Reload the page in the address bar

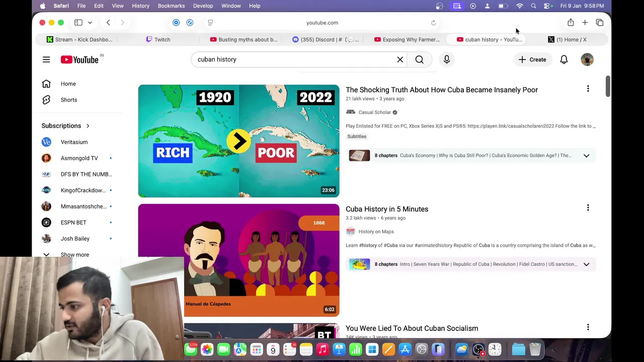tap(433, 23)
